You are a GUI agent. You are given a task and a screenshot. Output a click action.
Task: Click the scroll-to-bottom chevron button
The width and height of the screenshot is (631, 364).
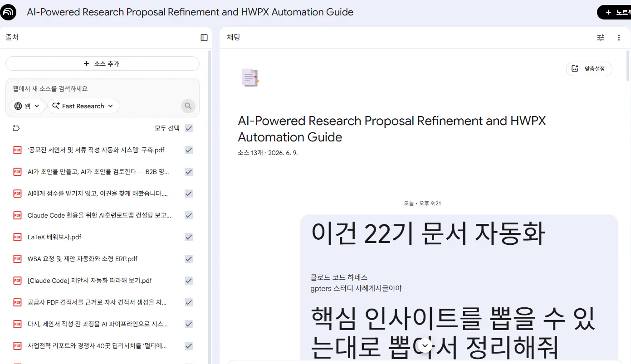(425, 345)
